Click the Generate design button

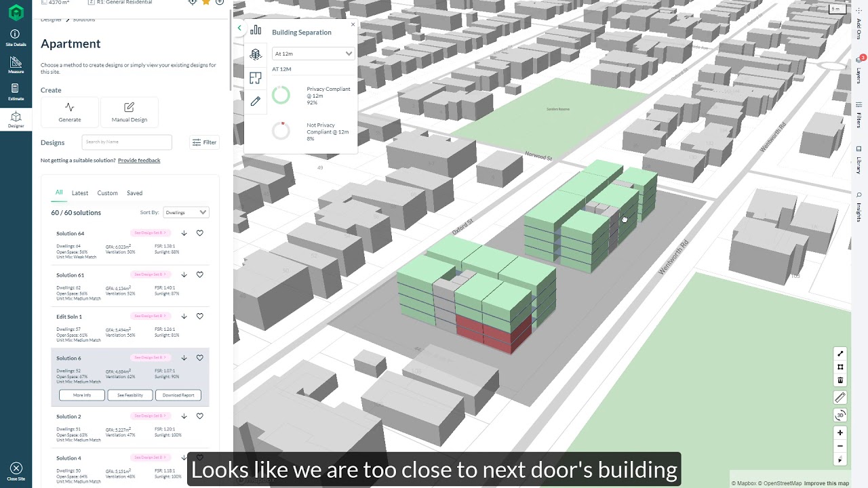click(70, 112)
